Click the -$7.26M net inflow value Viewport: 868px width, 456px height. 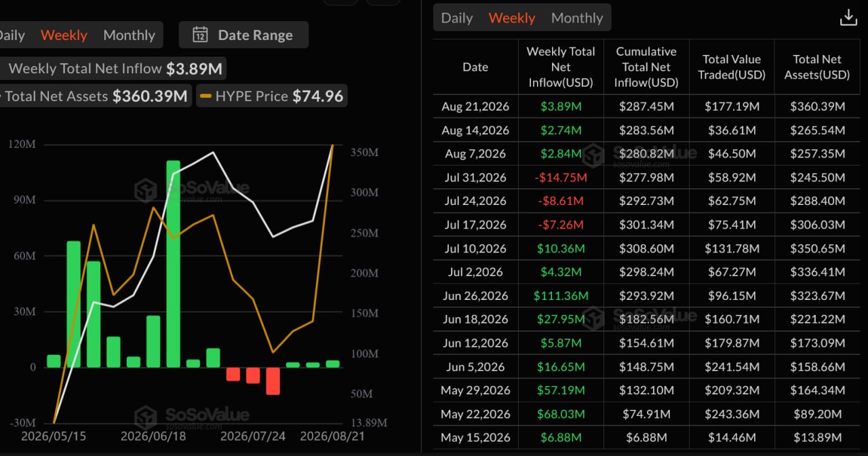tap(561, 225)
